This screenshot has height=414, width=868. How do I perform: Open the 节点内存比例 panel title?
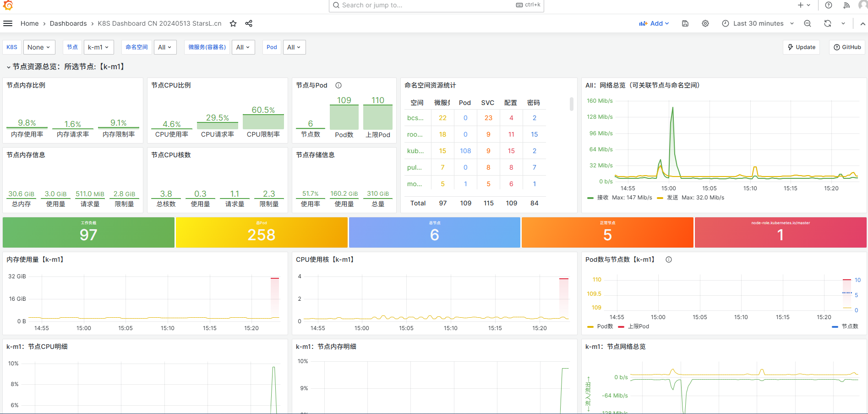click(26, 85)
